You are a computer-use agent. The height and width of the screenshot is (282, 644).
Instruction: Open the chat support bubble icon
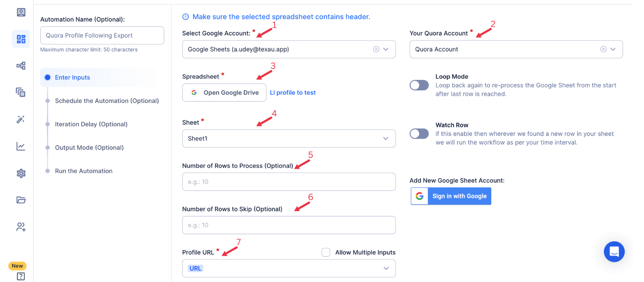pos(614,252)
